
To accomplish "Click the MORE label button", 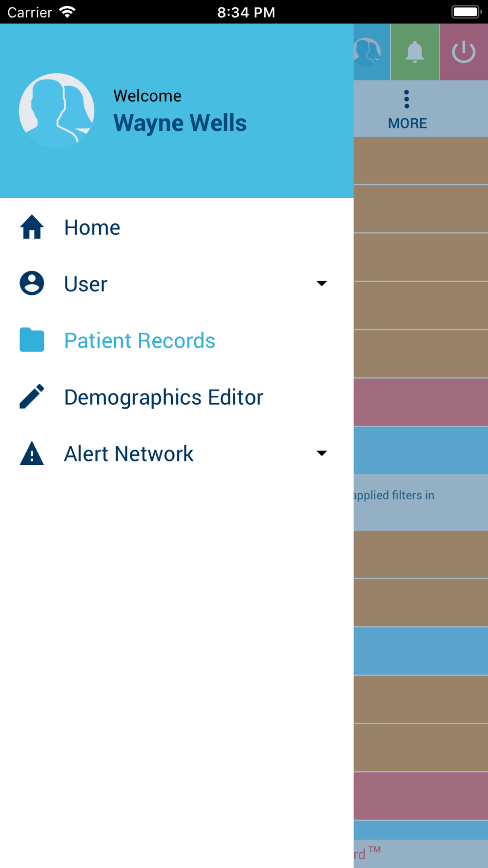I will 407,124.
